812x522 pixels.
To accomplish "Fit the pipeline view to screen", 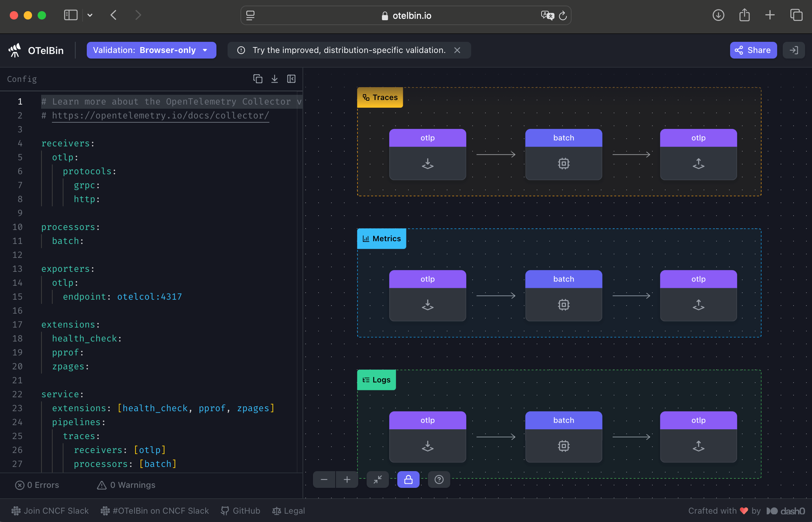I will (378, 480).
